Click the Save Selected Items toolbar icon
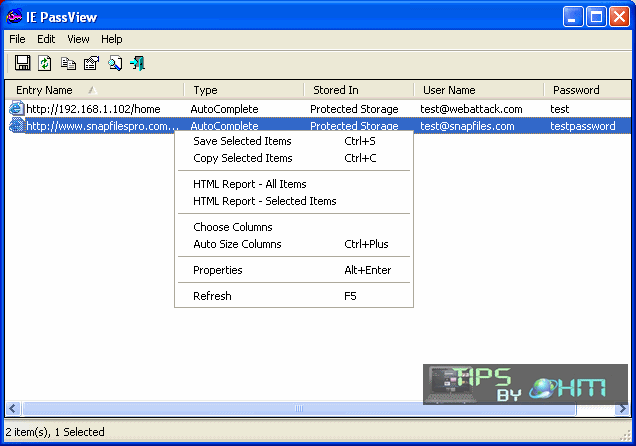This screenshot has width=636, height=446. point(22,63)
